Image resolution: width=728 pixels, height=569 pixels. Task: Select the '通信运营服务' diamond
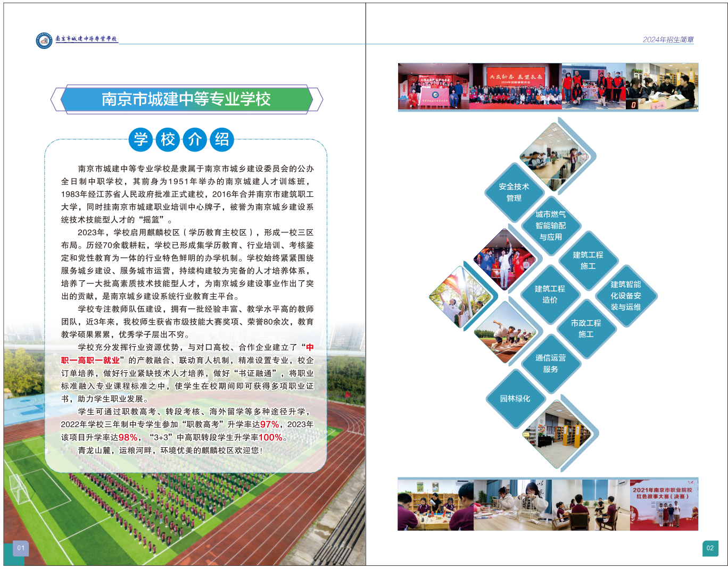550,364
